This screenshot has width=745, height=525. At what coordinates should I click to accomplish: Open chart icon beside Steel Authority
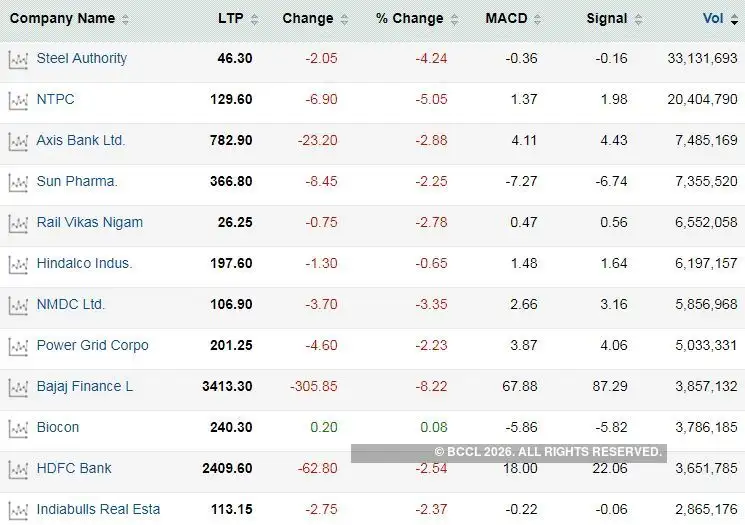tap(17, 59)
